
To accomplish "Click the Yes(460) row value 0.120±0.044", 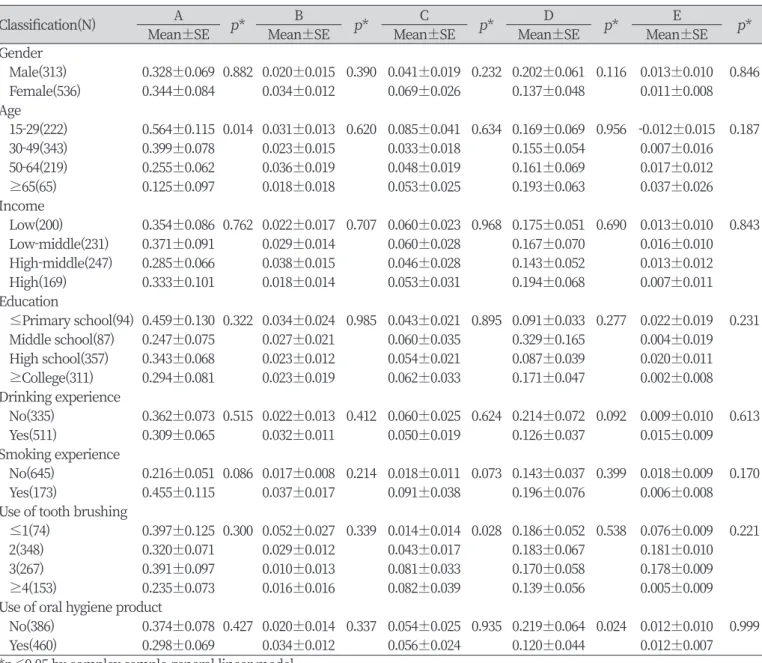I will pos(548,646).
